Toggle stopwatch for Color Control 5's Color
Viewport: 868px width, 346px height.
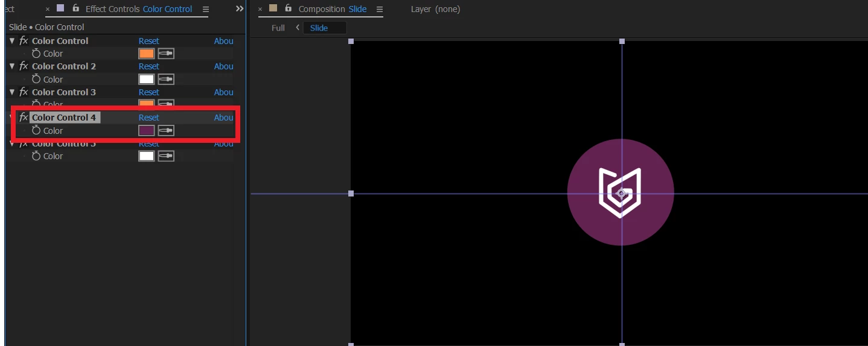(x=36, y=156)
